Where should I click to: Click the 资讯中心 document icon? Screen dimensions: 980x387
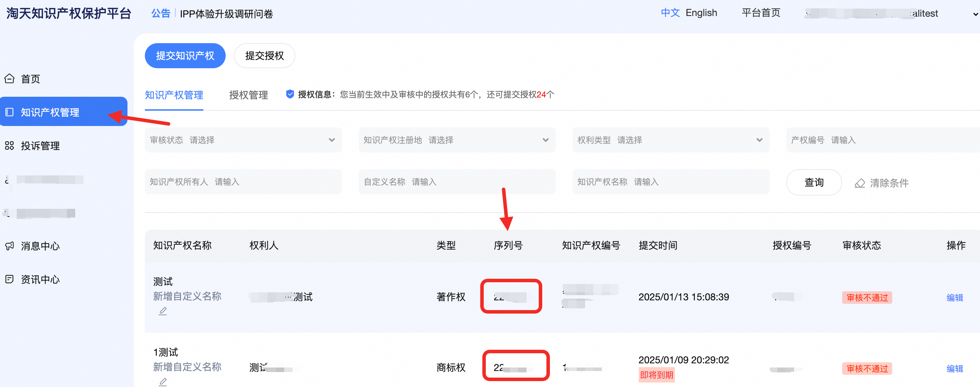9,279
